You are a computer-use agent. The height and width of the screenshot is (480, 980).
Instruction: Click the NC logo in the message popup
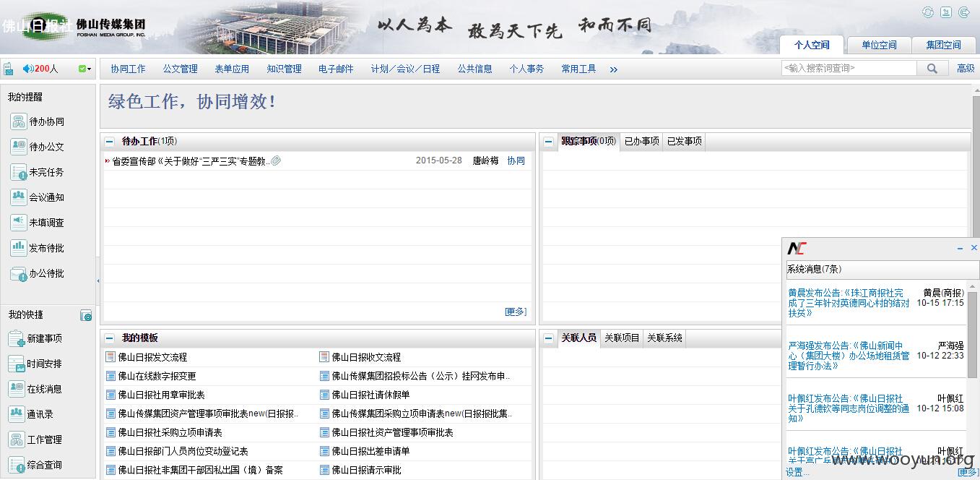(796, 249)
